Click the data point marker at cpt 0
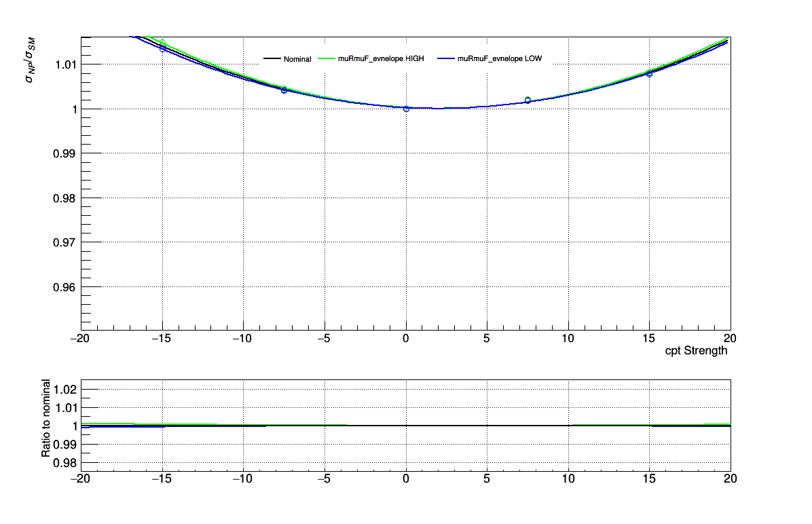The image size is (812, 524). pyautogui.click(x=406, y=109)
